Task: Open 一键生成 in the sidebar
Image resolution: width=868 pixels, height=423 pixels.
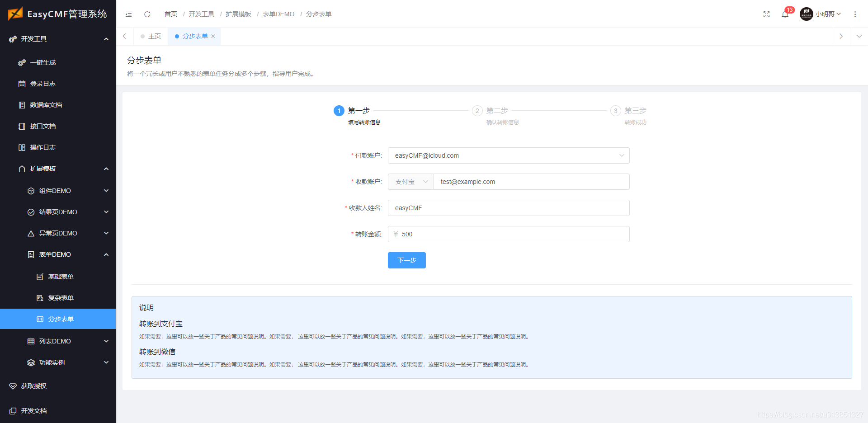Action: pos(58,62)
